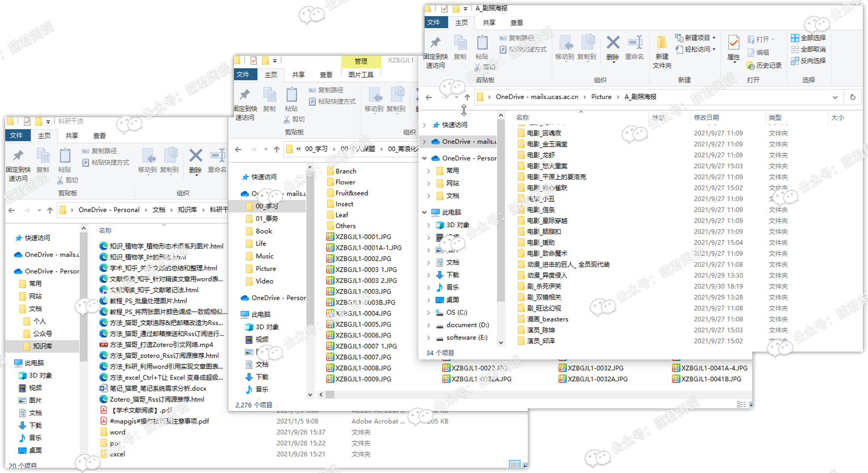Select folder 漫画_beasters in A_剧照海报
The height and width of the screenshot is (473, 868).
[x=543, y=319]
